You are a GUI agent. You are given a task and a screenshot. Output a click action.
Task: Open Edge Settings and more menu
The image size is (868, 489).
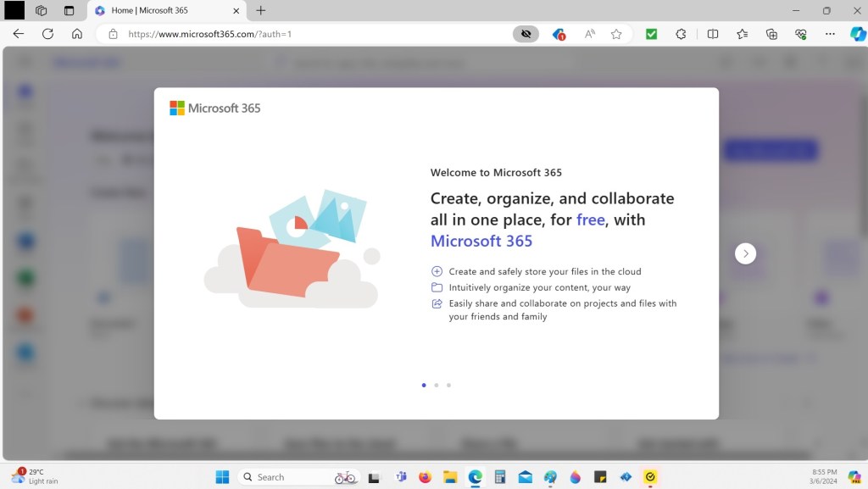(x=830, y=34)
